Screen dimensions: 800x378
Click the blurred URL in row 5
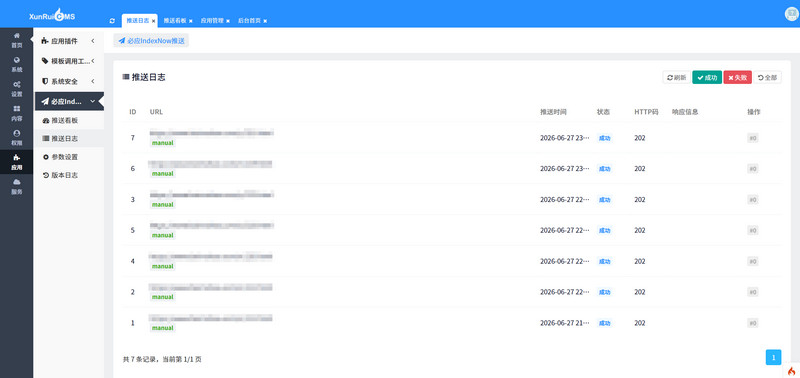click(x=212, y=225)
